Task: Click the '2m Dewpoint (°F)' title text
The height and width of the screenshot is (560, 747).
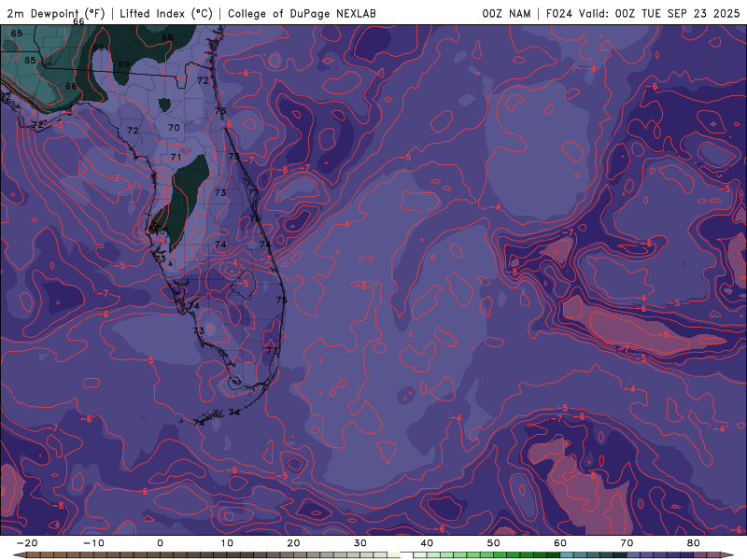Action: (55, 13)
